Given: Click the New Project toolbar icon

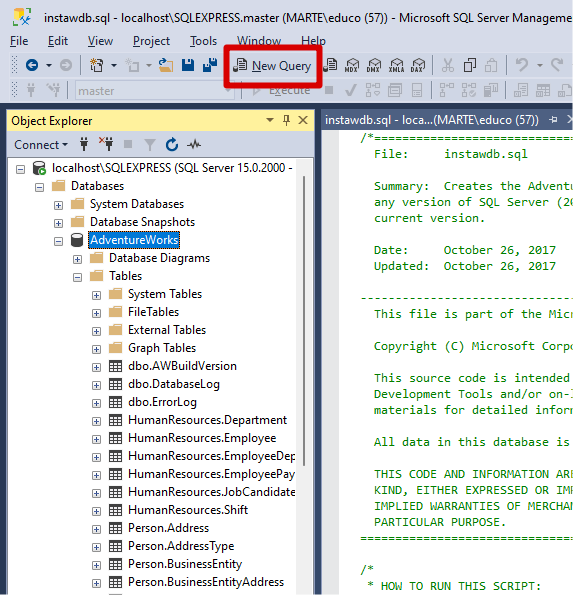Looking at the screenshot, I should point(96,65).
